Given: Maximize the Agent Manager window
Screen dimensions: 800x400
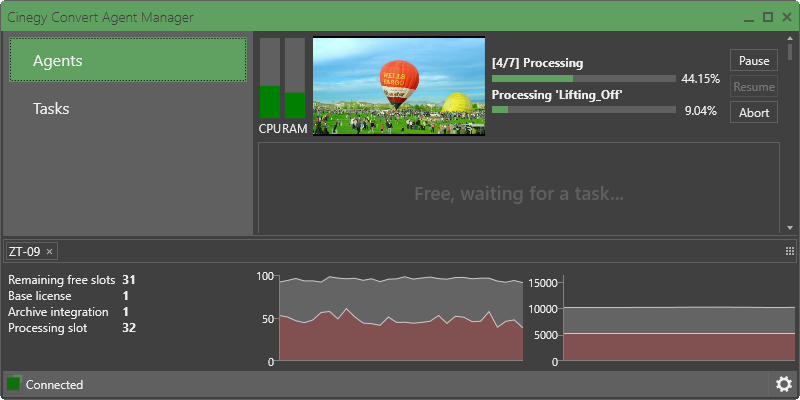Looking at the screenshot, I should (768, 17).
